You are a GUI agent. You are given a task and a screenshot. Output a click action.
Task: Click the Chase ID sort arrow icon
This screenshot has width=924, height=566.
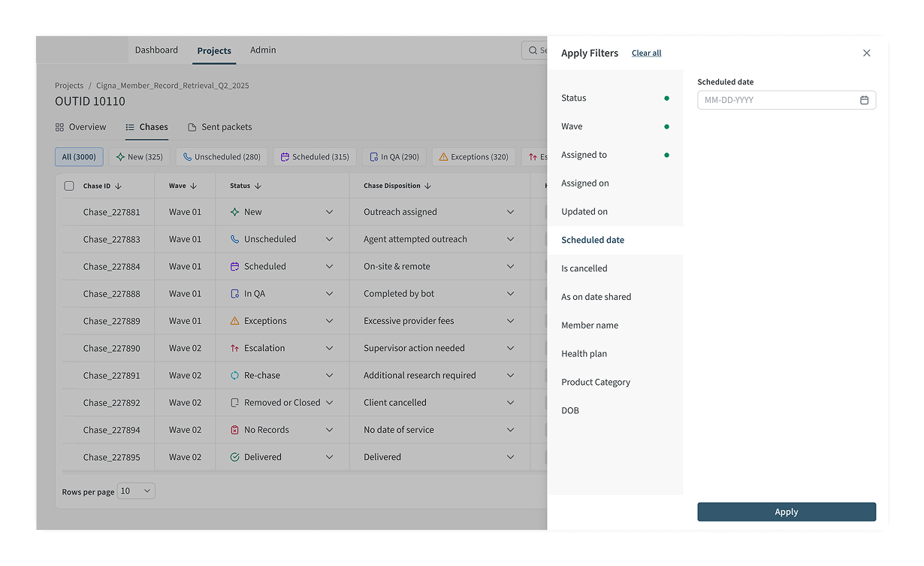pos(119,186)
